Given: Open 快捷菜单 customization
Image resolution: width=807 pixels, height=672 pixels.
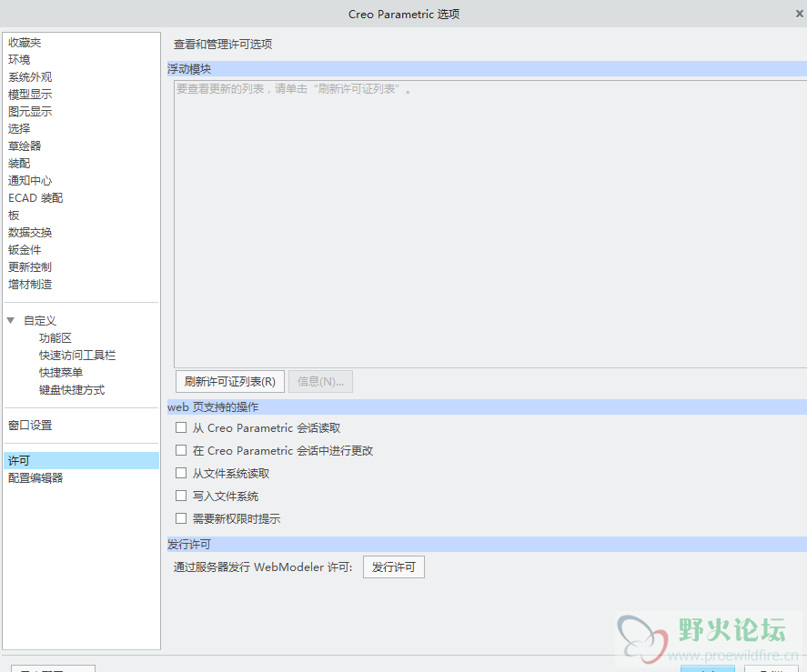Looking at the screenshot, I should coord(61,373).
